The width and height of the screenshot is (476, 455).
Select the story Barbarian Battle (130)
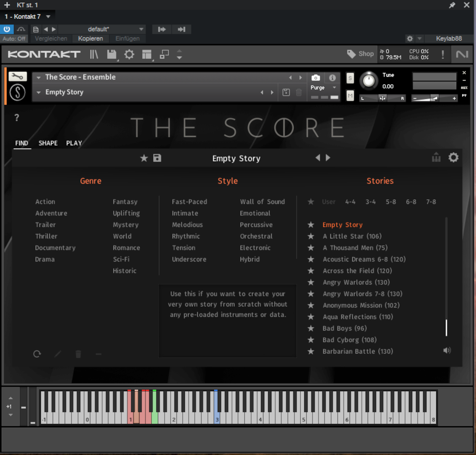(x=358, y=351)
